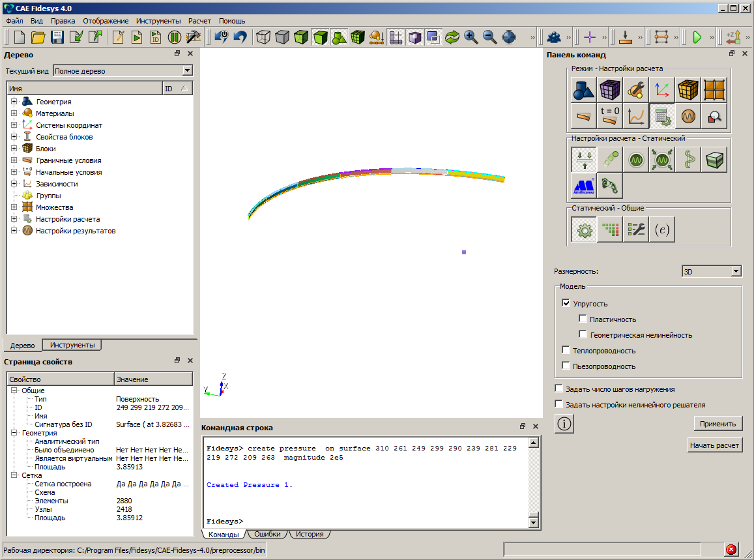Open Blocks mode with the orange cube icon
The image size is (754, 560).
point(688,90)
